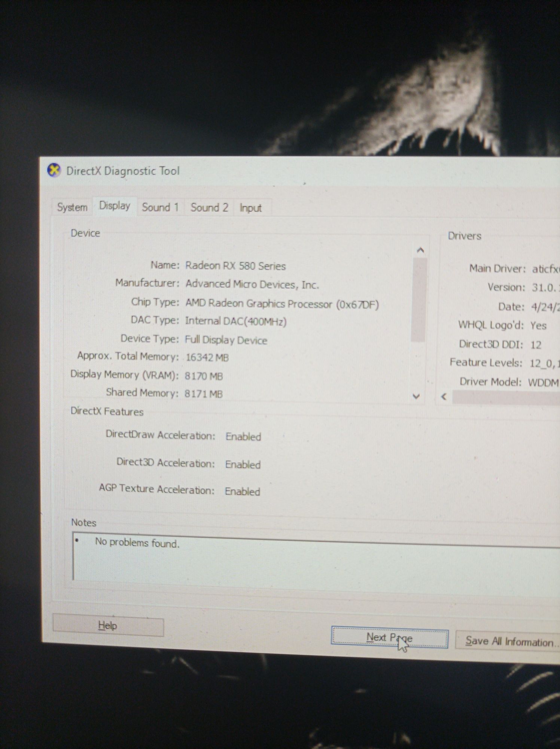560x749 pixels.
Task: Select 'Radeon RX 580 Series' name value
Action: 235,266
